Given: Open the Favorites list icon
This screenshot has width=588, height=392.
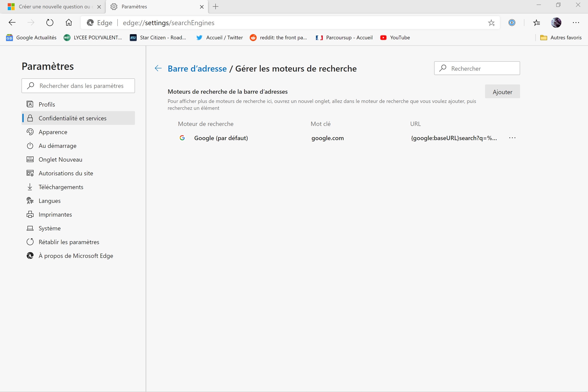Looking at the screenshot, I should click(x=536, y=23).
